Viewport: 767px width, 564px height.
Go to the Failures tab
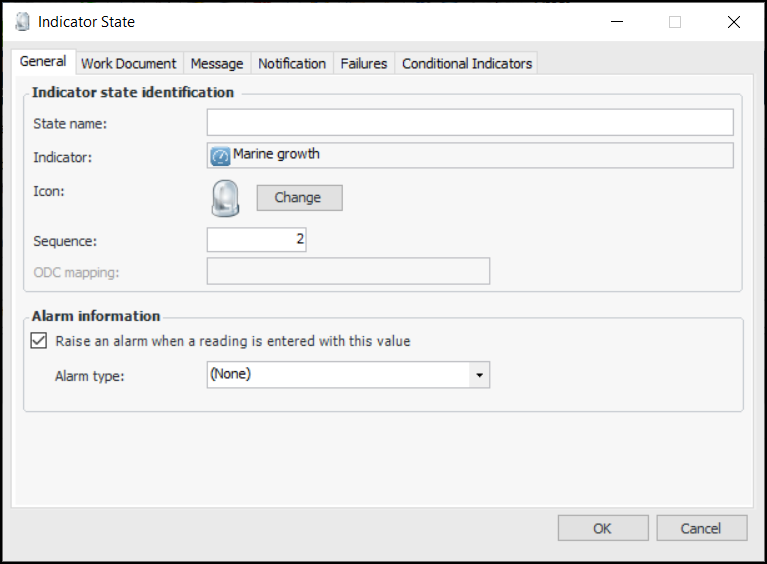[364, 63]
